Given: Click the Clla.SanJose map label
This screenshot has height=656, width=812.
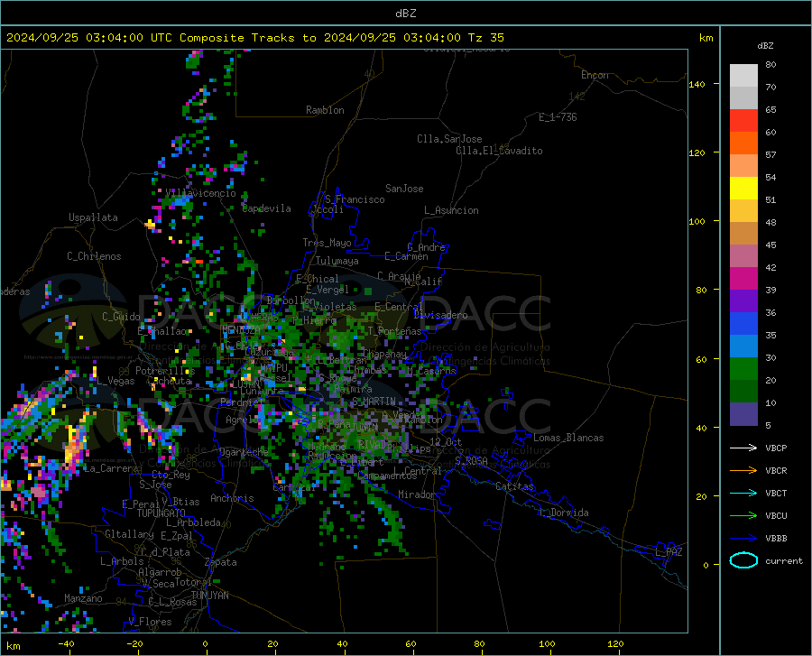Looking at the screenshot, I should (x=449, y=139).
